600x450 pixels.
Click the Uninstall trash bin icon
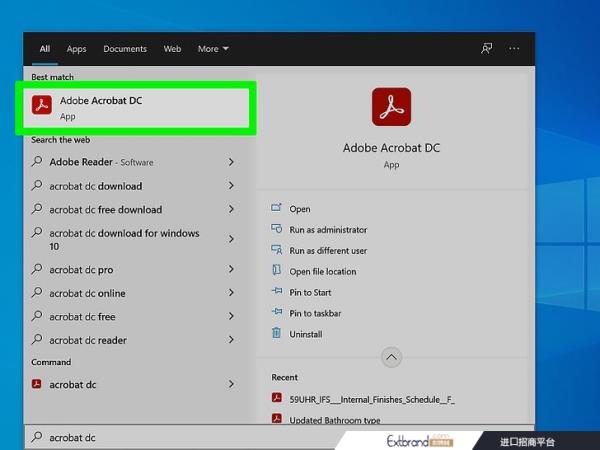click(x=276, y=333)
